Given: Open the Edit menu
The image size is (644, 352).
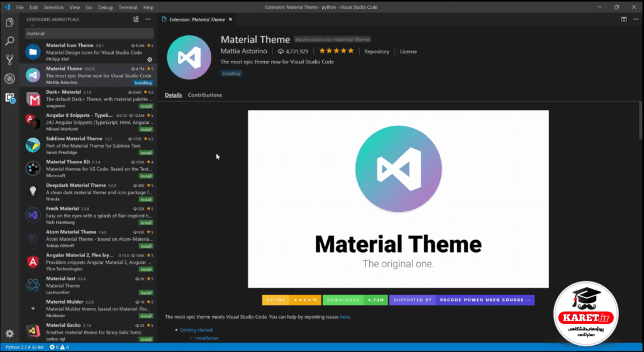Looking at the screenshot, I should tap(34, 7).
